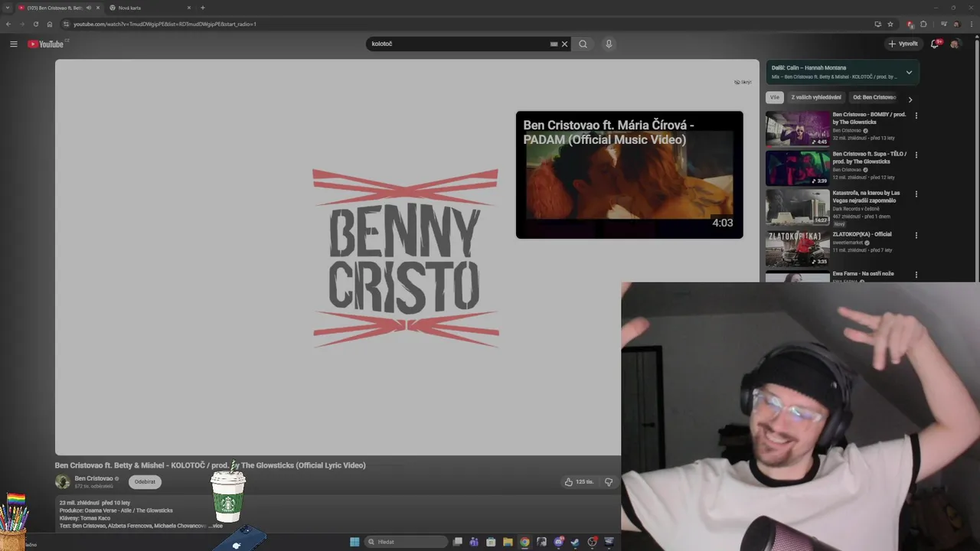This screenshot has width=980, height=551.
Task: Clear the search box with the X
Action: (x=564, y=44)
